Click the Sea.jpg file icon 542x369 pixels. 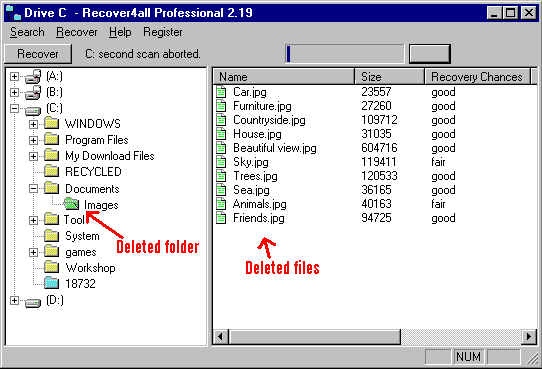click(221, 190)
